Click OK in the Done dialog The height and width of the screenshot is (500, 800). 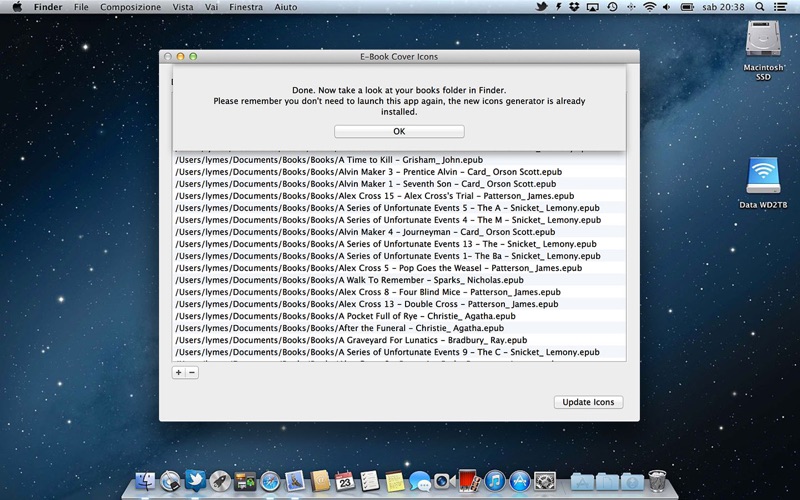(x=399, y=131)
